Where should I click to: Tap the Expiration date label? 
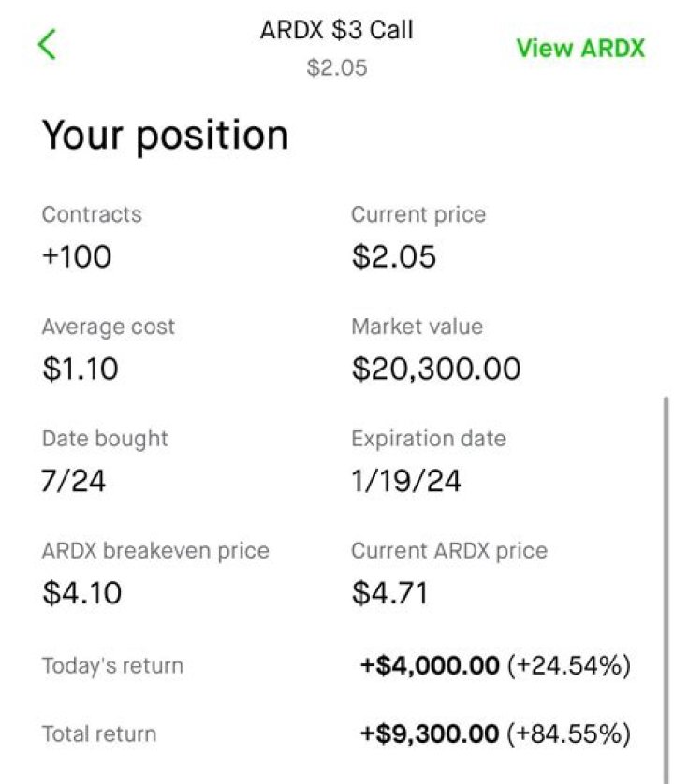click(x=428, y=439)
